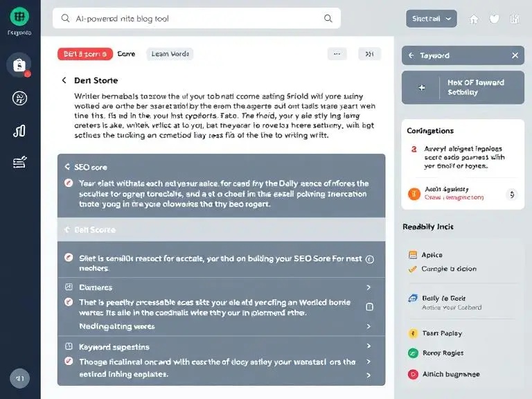Image resolution: width=532 pixels, height=399 pixels.
Task: Open the shopping bag sidebar icon
Action: (19, 64)
